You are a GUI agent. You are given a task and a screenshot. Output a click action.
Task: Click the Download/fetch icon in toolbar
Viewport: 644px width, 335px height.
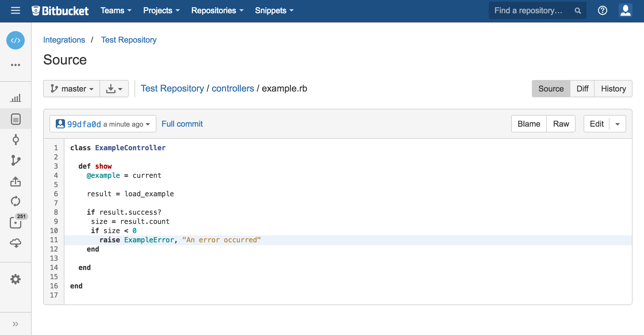coord(113,89)
